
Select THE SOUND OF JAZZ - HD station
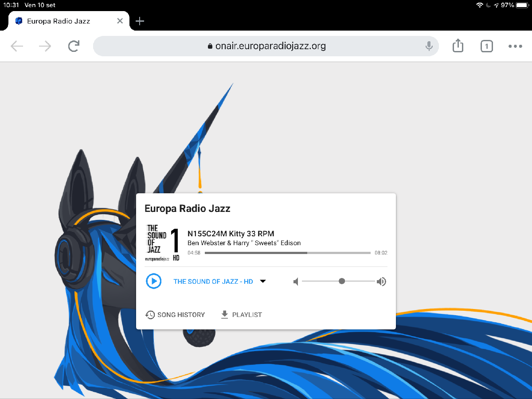(213, 282)
